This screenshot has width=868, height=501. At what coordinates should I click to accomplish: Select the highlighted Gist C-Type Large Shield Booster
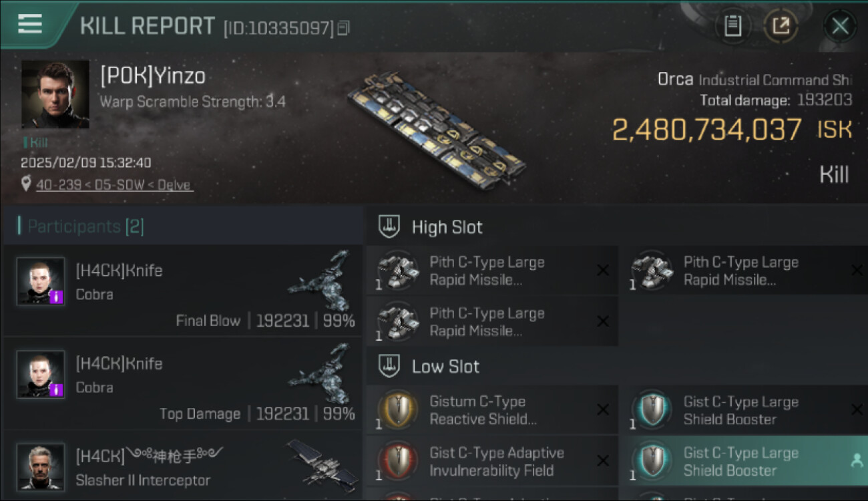(744, 461)
